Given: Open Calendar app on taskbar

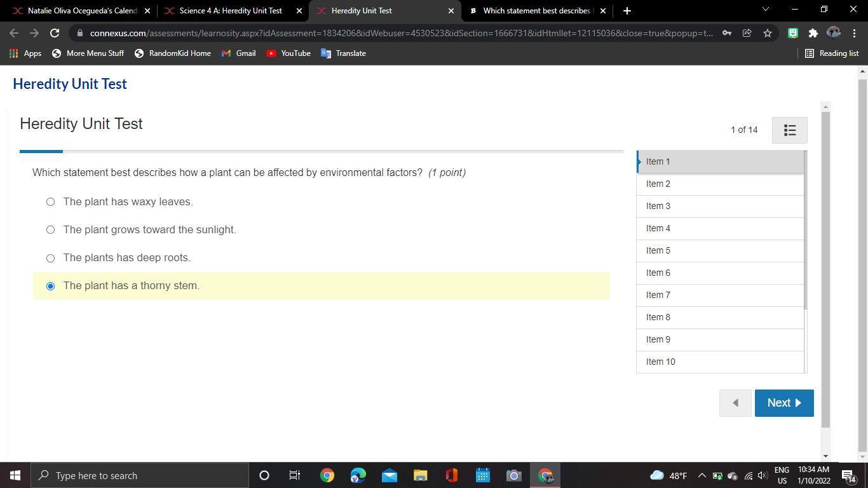Looking at the screenshot, I should coord(482,475).
